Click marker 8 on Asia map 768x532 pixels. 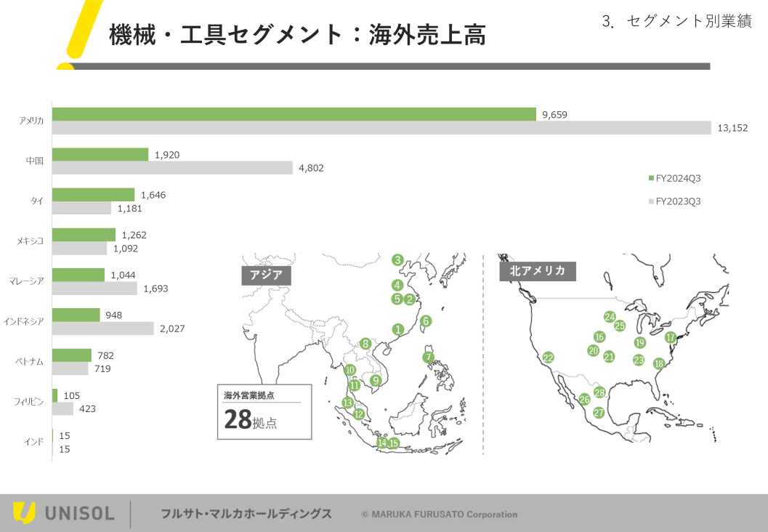(365, 344)
